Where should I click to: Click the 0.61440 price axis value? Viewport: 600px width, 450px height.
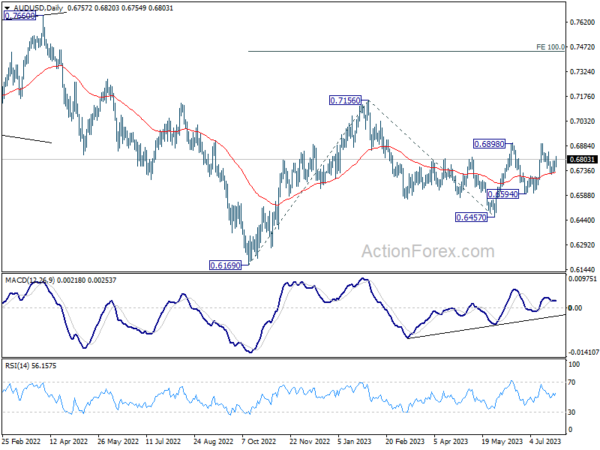(582, 269)
